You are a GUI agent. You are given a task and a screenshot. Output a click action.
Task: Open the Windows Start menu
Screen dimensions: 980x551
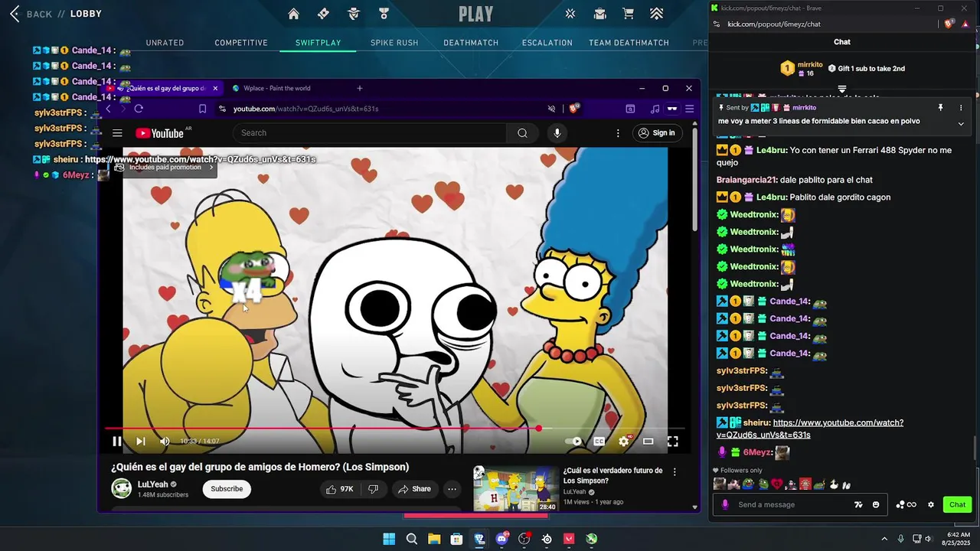pyautogui.click(x=389, y=539)
